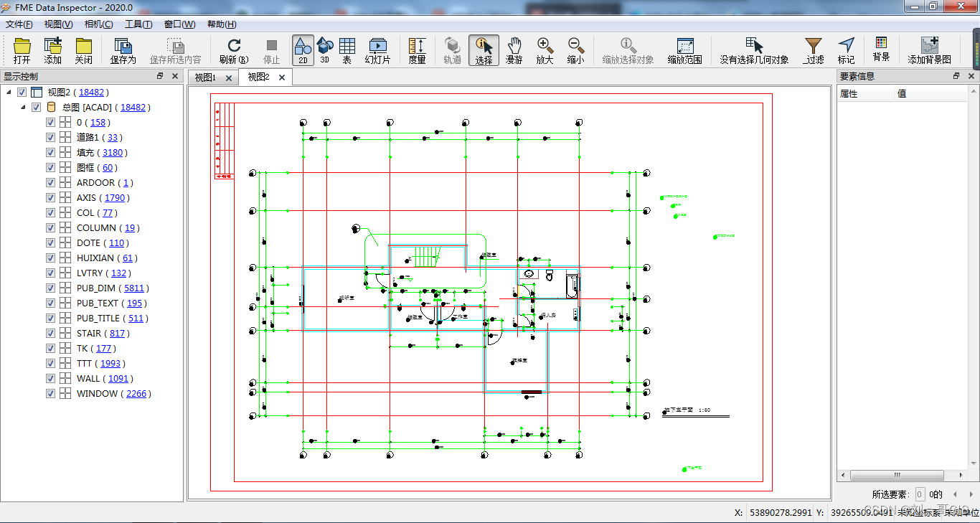Open the 窗口(W) menu
This screenshot has width=980, height=523.
(180, 24)
